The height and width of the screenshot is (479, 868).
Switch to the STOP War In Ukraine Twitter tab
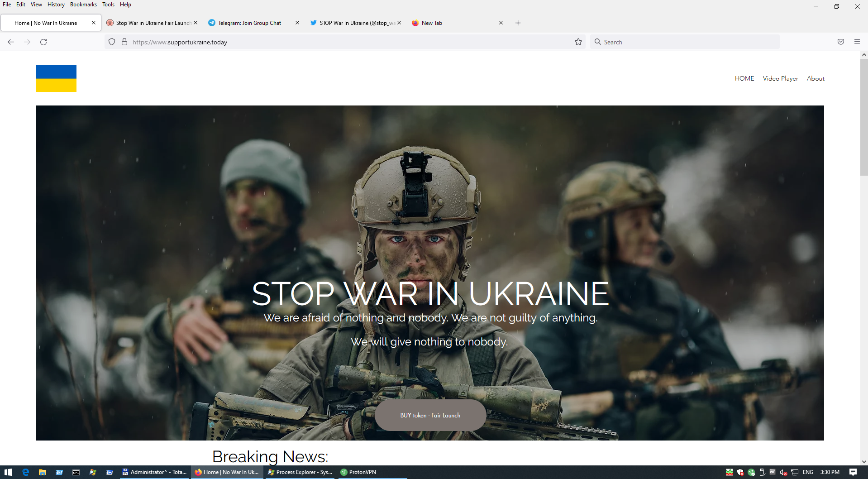tap(353, 23)
